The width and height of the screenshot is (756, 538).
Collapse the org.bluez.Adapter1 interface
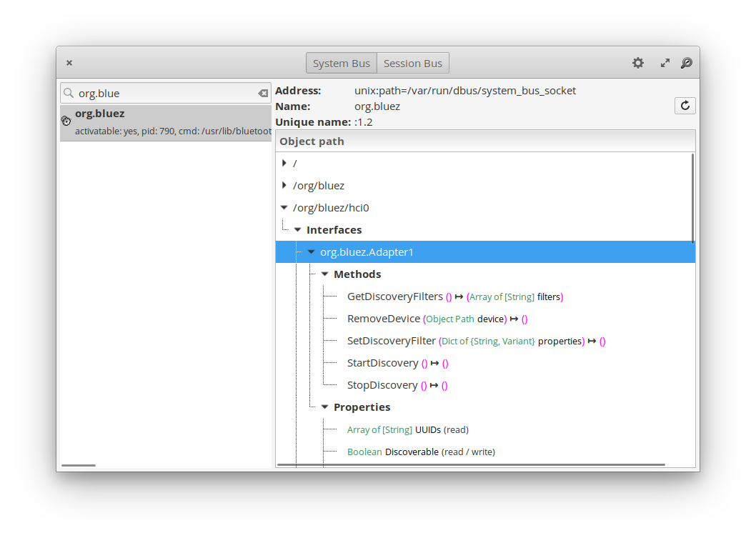coord(311,251)
